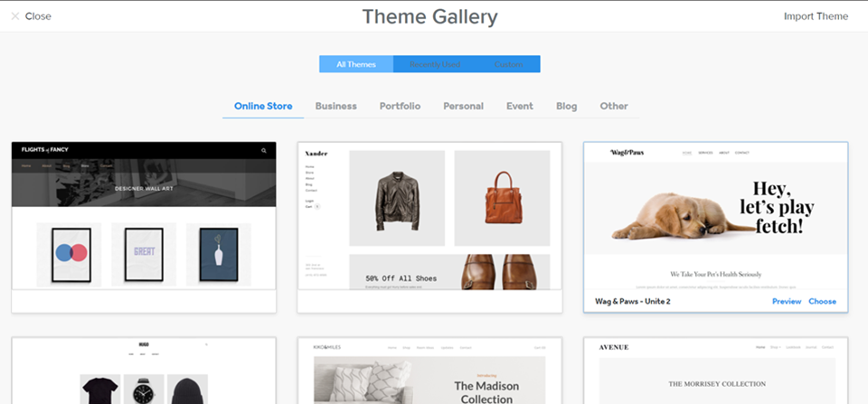Open the Blog category

click(566, 107)
